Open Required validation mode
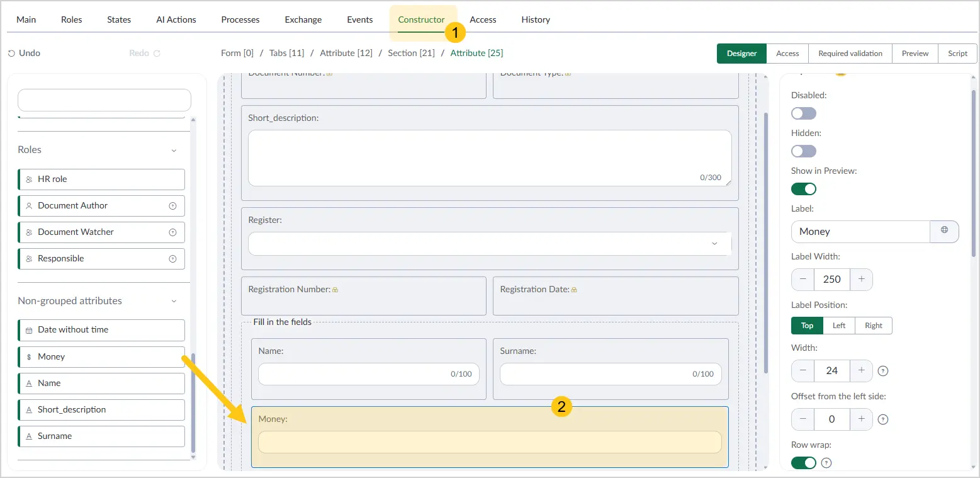The height and width of the screenshot is (478, 980). (850, 54)
